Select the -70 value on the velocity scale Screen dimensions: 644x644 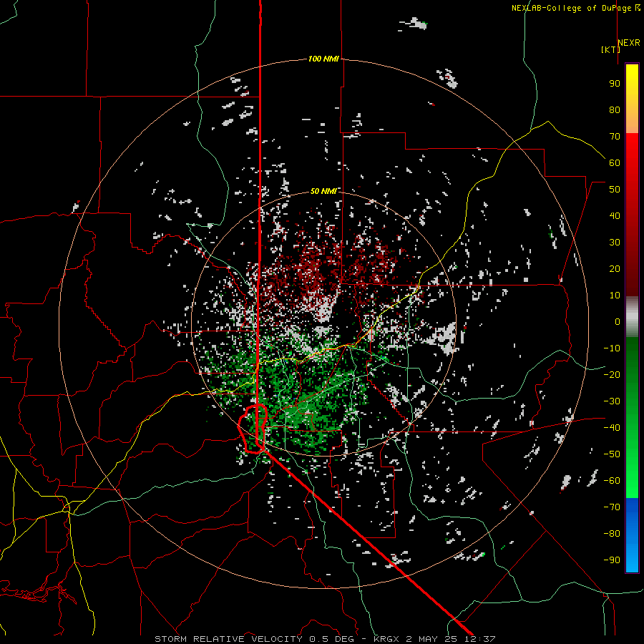coord(612,507)
